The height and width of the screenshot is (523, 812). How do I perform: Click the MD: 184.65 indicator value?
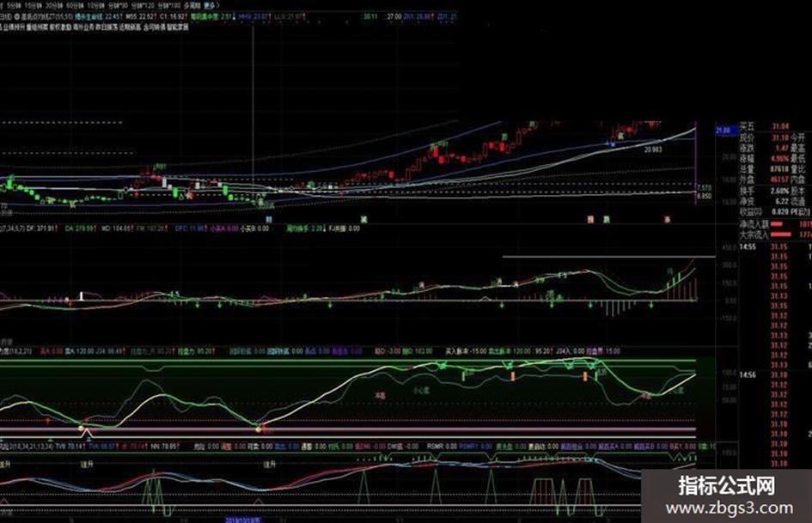coord(117,228)
